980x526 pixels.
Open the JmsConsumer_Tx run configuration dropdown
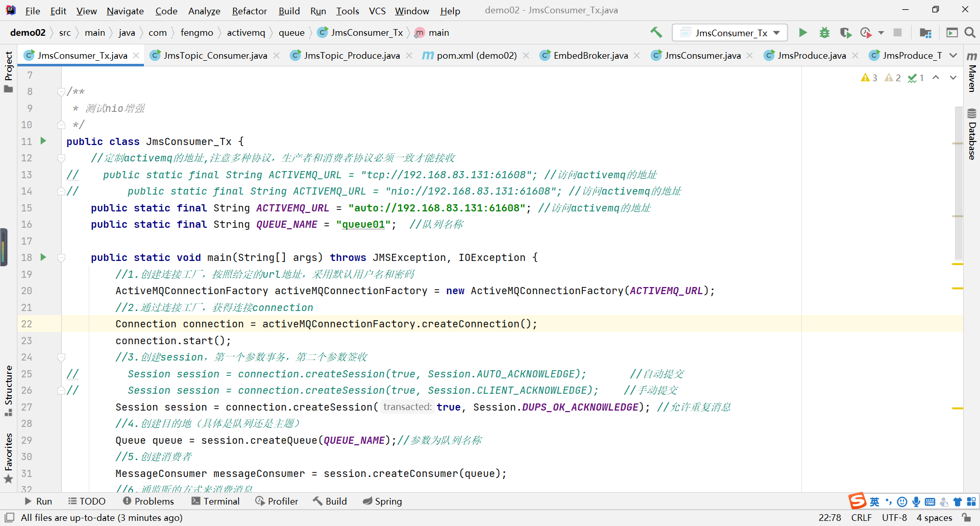pyautogui.click(x=730, y=33)
